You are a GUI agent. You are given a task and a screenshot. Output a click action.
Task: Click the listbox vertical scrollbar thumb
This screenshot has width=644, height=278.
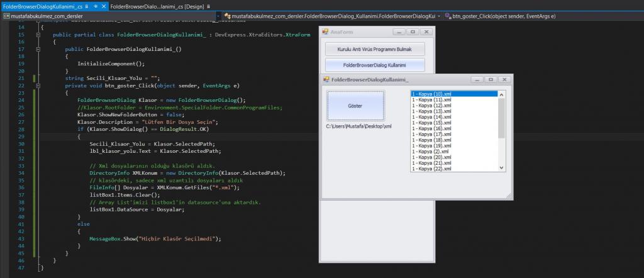click(501, 118)
